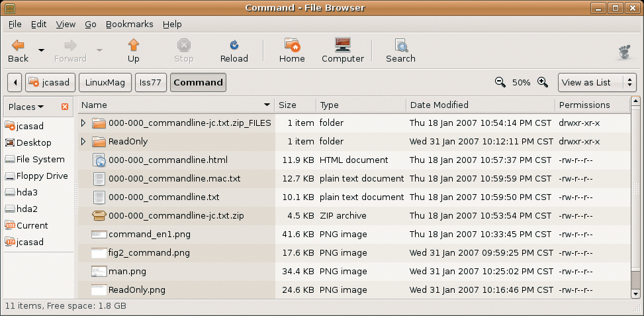644x316 pixels.
Task: Select the 000-000_commandline-jc.txt.zip archive file
Action: coord(176,216)
